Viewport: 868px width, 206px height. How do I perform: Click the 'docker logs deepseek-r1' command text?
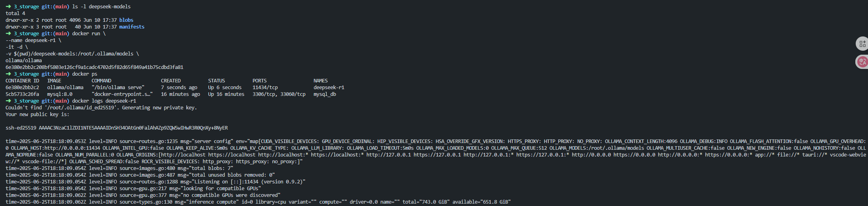tap(104, 101)
